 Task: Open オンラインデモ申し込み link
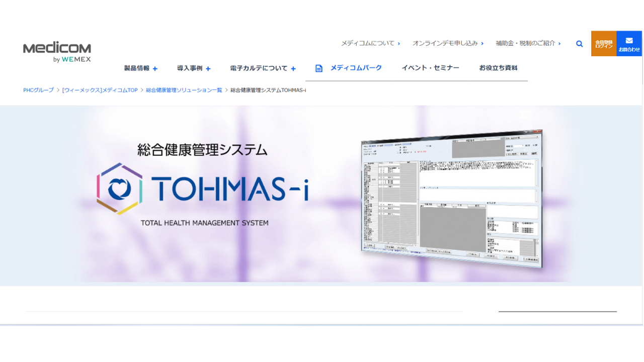448,43
